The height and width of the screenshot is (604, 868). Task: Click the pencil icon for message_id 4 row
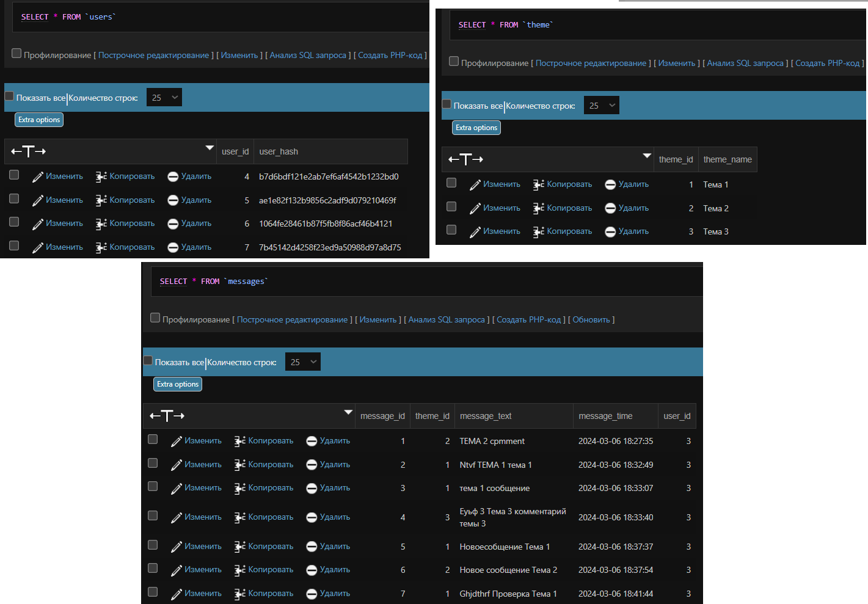(177, 517)
